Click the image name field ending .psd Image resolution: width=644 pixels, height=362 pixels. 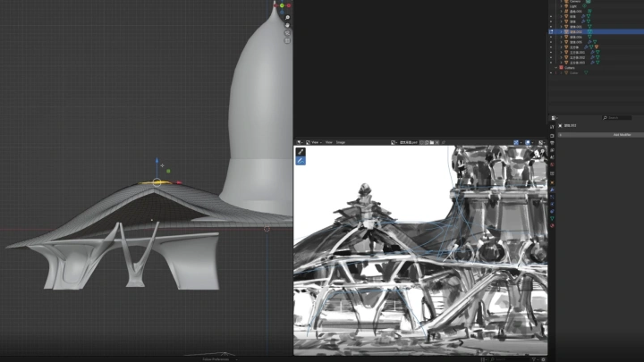[408, 142]
